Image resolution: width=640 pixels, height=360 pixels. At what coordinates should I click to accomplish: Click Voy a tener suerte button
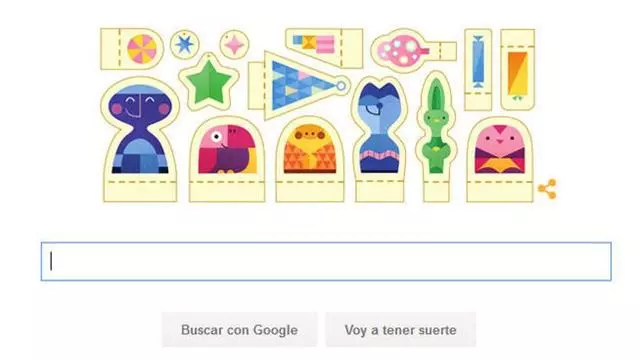[400, 330]
